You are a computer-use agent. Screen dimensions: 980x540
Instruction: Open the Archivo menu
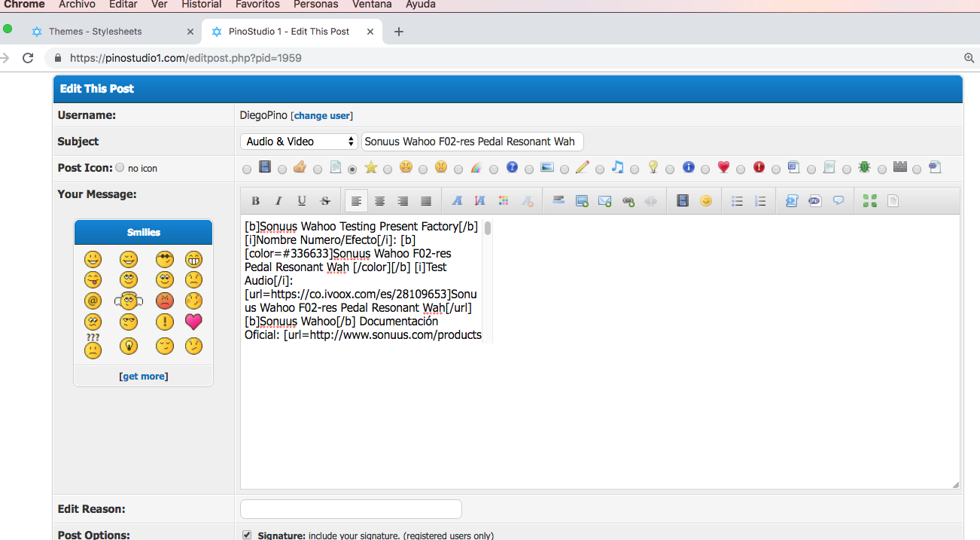(x=77, y=5)
